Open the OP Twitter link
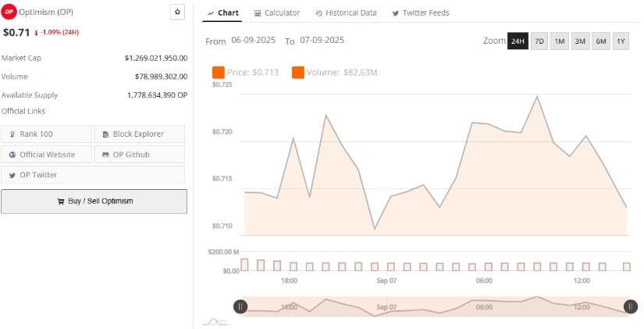644x329 pixels. (93, 175)
